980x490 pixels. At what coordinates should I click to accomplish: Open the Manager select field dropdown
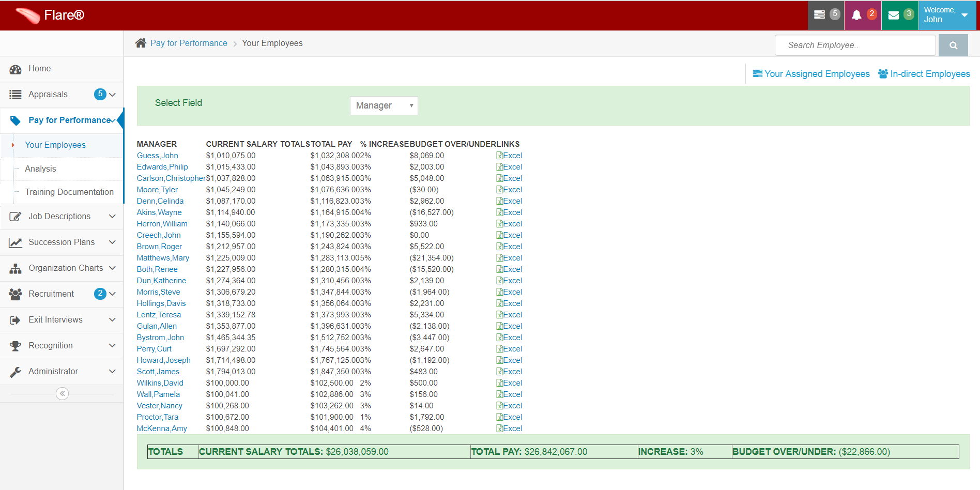click(x=384, y=105)
